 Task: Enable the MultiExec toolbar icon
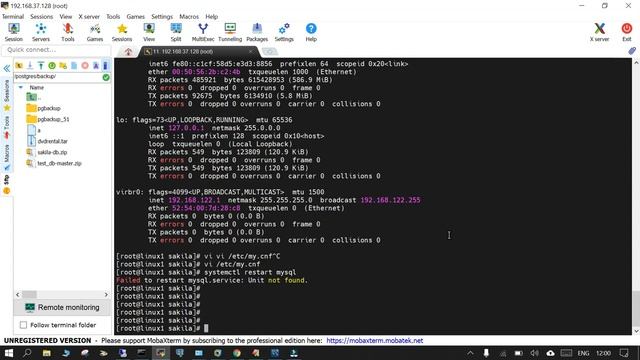(203, 32)
